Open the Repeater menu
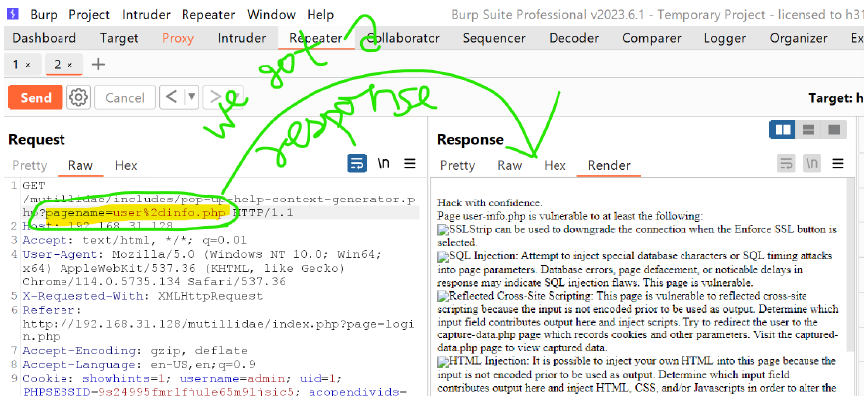868x400 pixels. 208,15
